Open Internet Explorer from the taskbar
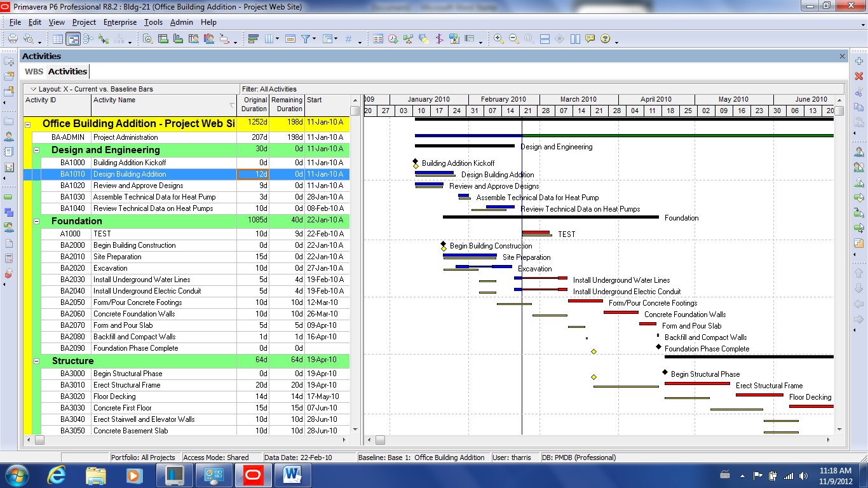 pyautogui.click(x=57, y=475)
